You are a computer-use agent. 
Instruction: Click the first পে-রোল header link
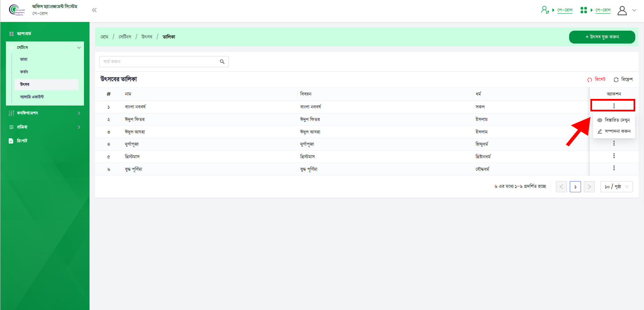(565, 10)
